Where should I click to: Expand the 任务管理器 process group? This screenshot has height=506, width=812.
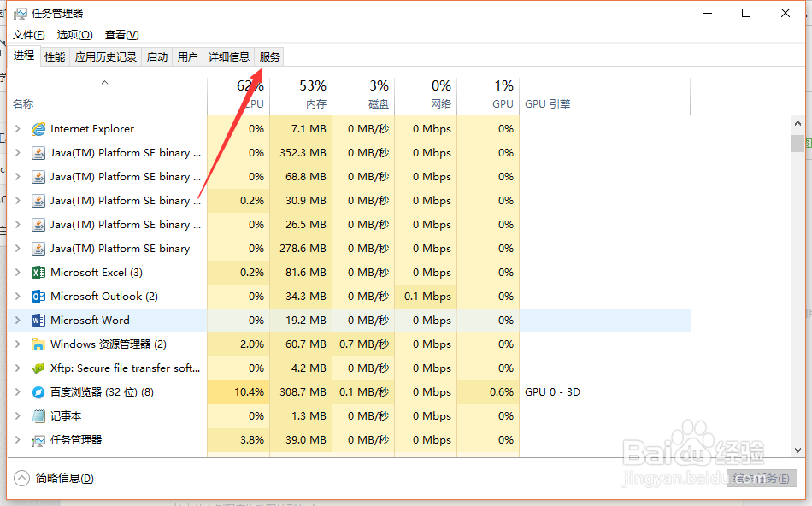coord(18,440)
